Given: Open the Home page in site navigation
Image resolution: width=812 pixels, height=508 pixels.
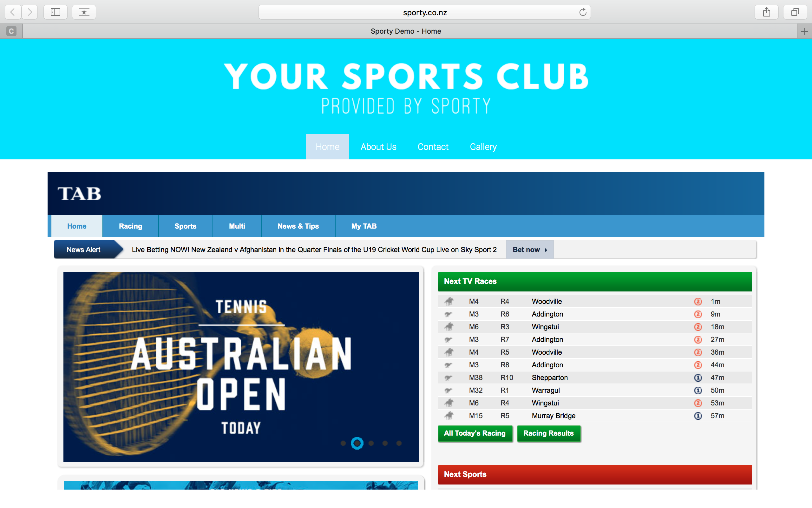Looking at the screenshot, I should pos(327,147).
